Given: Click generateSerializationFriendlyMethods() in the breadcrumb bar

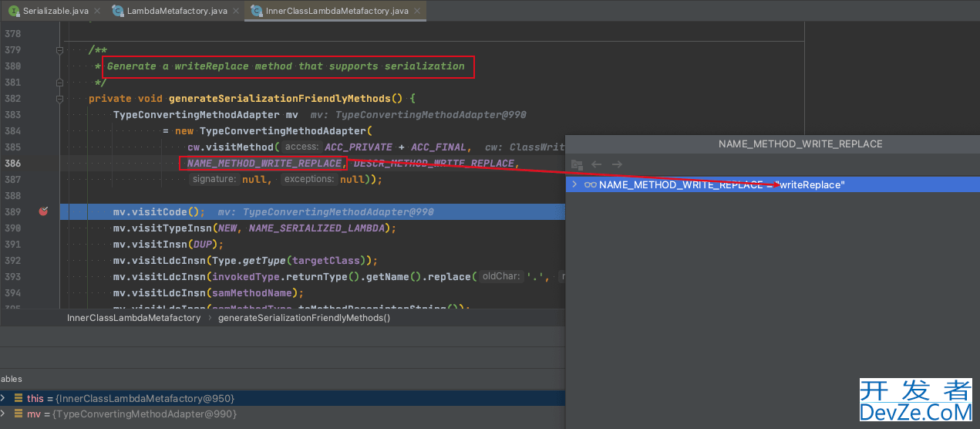Looking at the screenshot, I should 305,318.
